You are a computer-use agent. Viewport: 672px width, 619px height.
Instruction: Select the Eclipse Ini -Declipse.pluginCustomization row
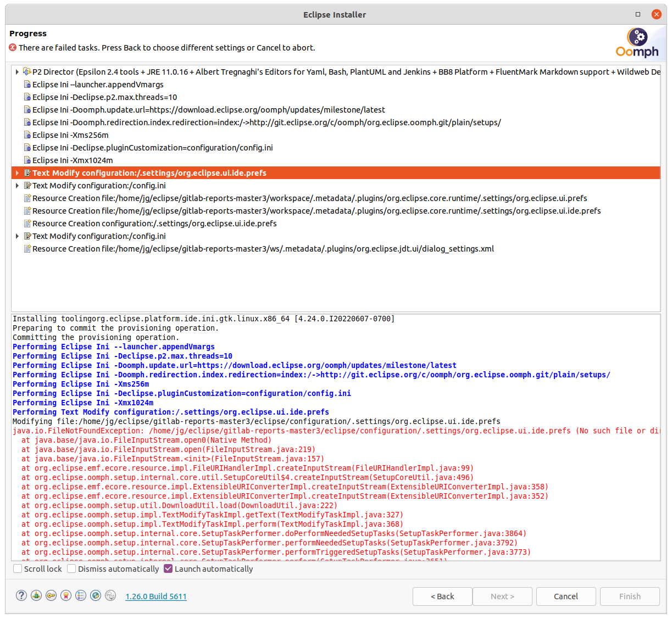[336, 147]
